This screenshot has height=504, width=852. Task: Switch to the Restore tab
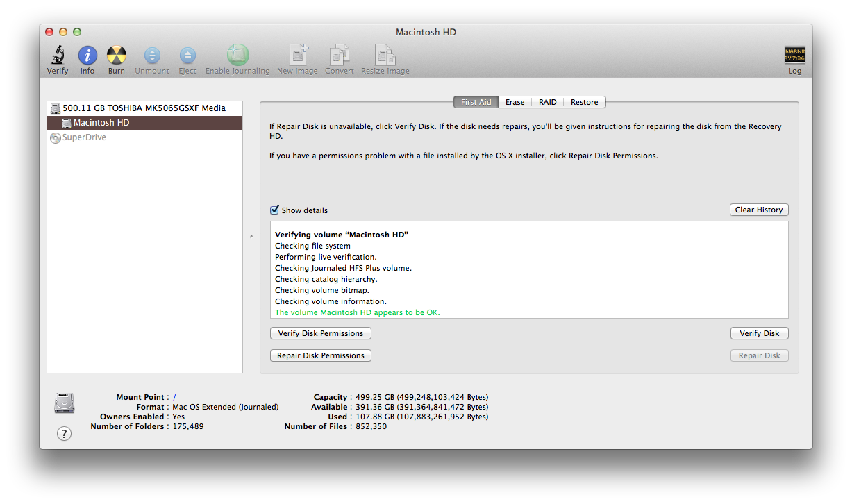click(x=584, y=102)
